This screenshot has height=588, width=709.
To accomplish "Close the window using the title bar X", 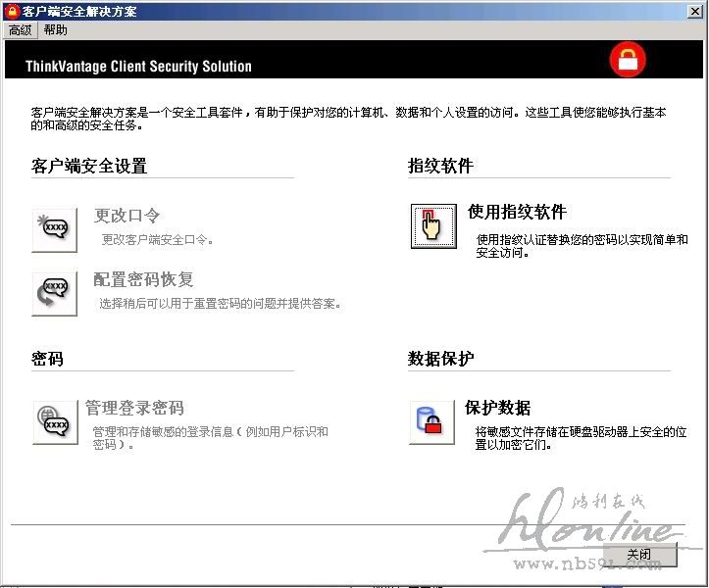I will click(694, 12).
